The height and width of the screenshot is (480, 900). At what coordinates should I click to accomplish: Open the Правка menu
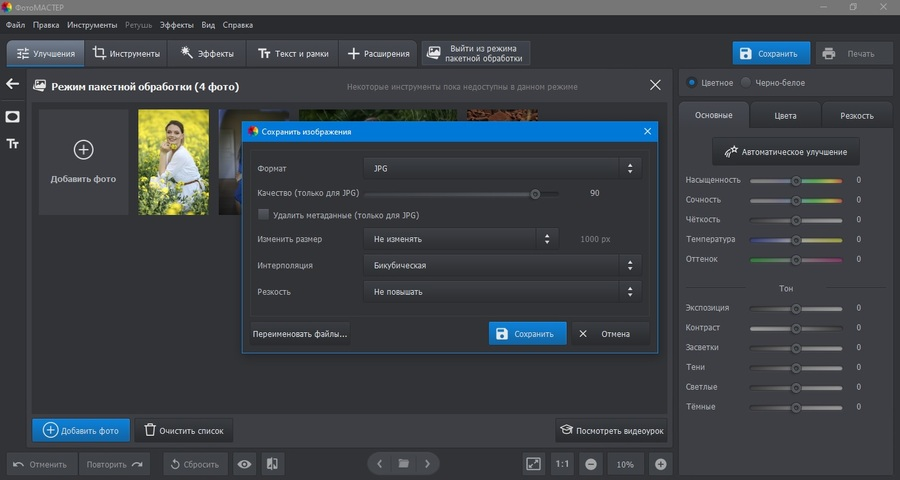[x=46, y=25]
